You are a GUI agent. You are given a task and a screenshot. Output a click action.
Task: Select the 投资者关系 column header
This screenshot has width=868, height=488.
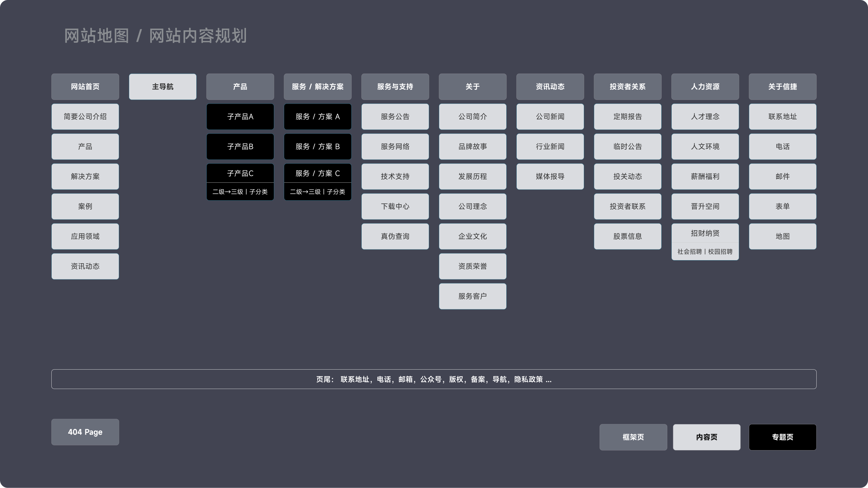tap(628, 87)
